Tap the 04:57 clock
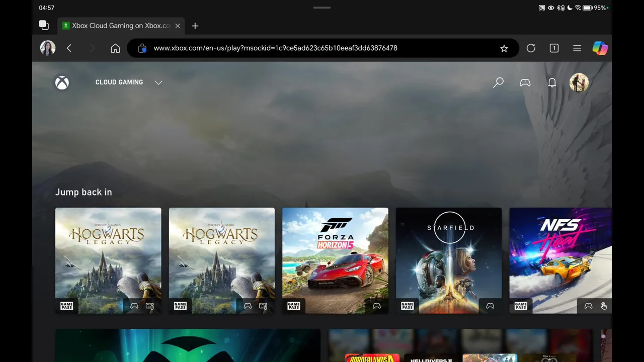 click(47, 8)
